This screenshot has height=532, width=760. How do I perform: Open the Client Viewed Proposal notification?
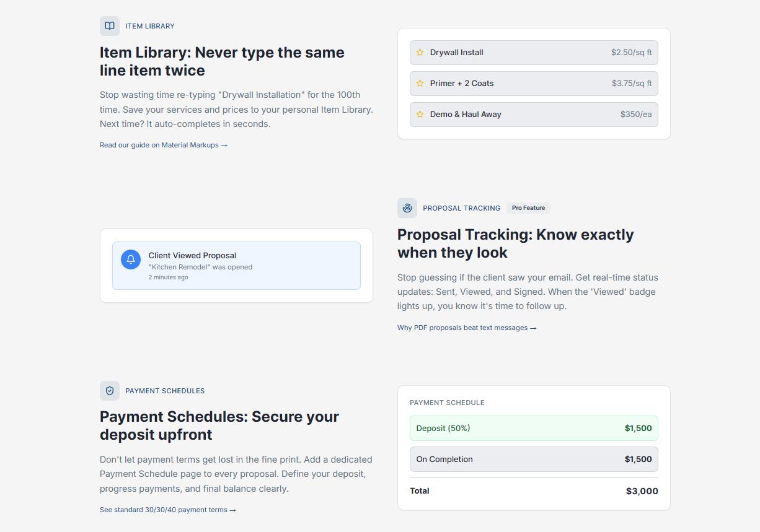[x=236, y=266]
